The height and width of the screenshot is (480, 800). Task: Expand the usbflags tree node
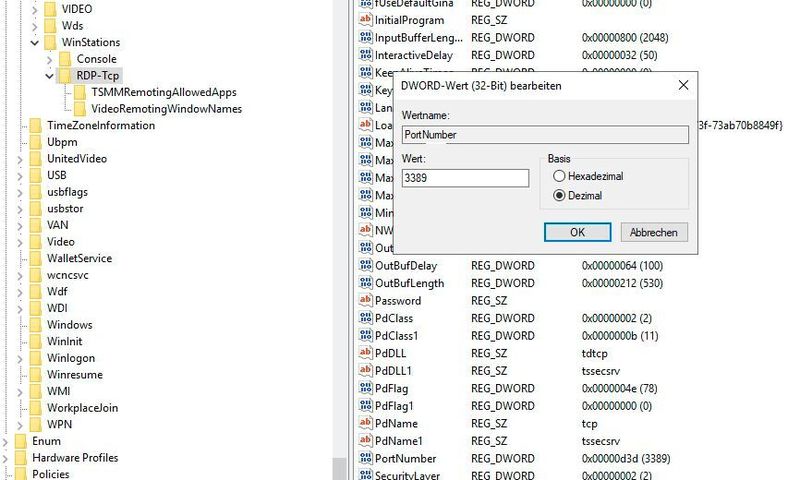point(20,192)
